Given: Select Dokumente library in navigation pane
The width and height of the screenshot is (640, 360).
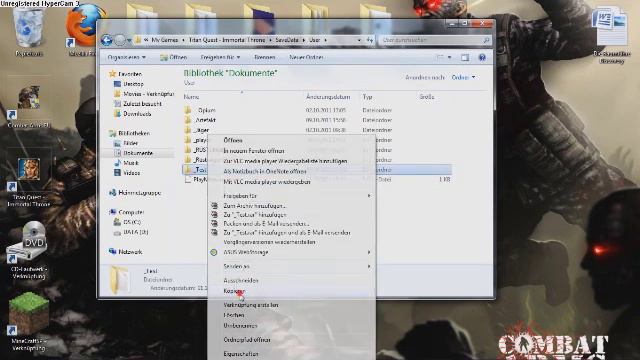Looking at the screenshot, I should (138, 153).
